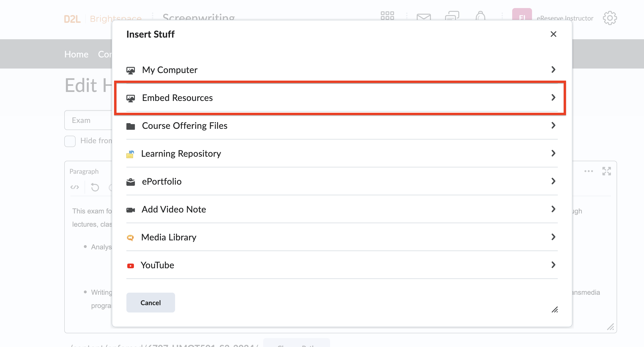
Task: Open the Home navigation tab
Action: [x=76, y=54]
